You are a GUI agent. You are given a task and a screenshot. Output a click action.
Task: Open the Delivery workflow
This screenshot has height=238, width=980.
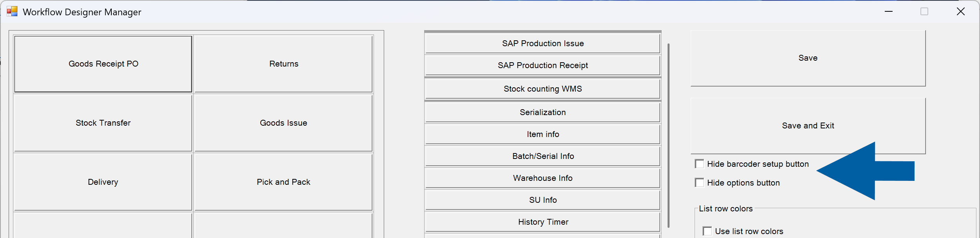click(x=103, y=182)
